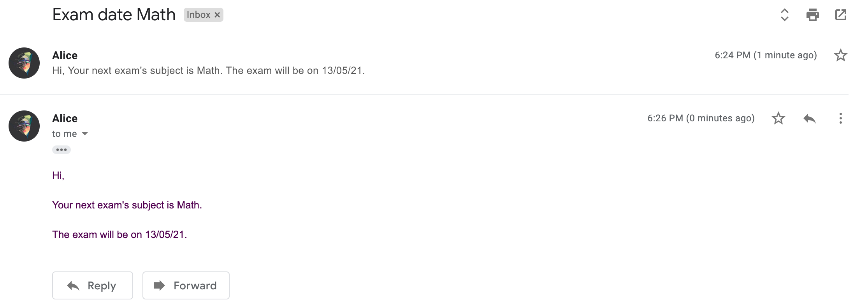Star the 6:26 PM message
868x308 pixels.
[778, 119]
